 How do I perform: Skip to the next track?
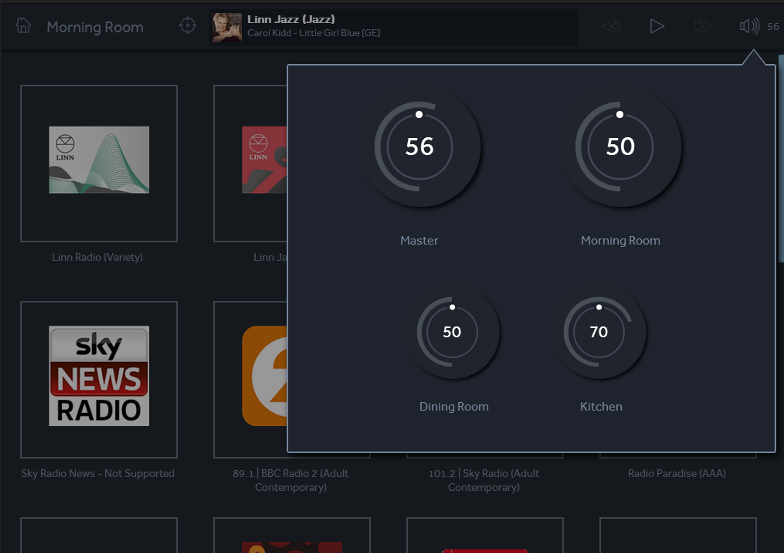702,26
